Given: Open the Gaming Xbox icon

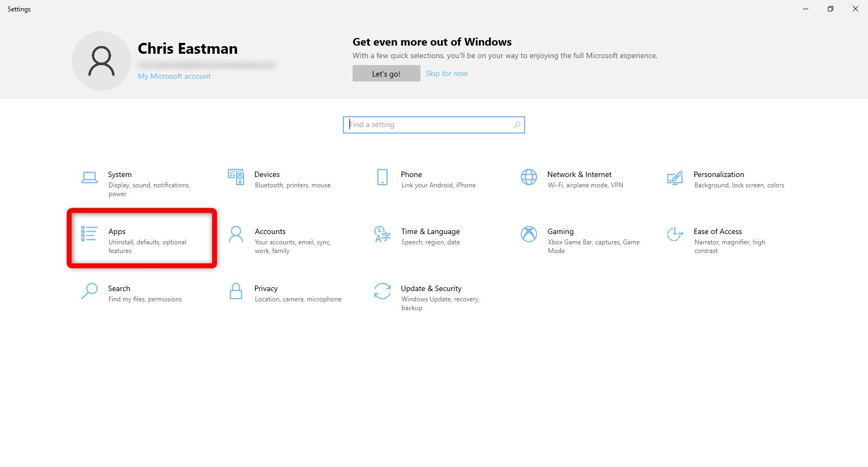Looking at the screenshot, I should 529,234.
